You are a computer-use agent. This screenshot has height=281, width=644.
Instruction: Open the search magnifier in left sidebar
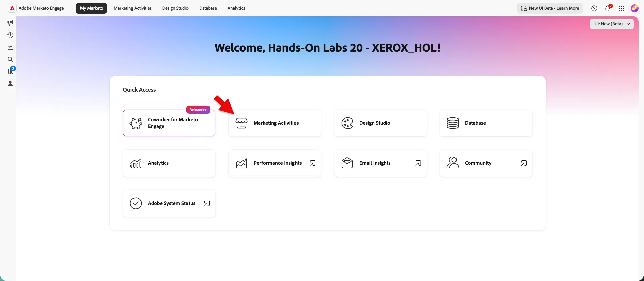tap(10, 59)
